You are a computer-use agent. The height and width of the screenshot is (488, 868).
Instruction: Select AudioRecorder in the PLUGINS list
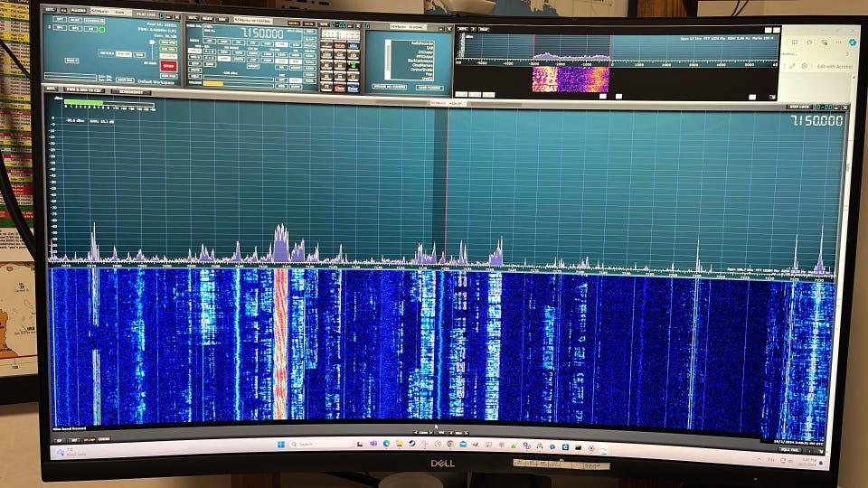pos(422,43)
